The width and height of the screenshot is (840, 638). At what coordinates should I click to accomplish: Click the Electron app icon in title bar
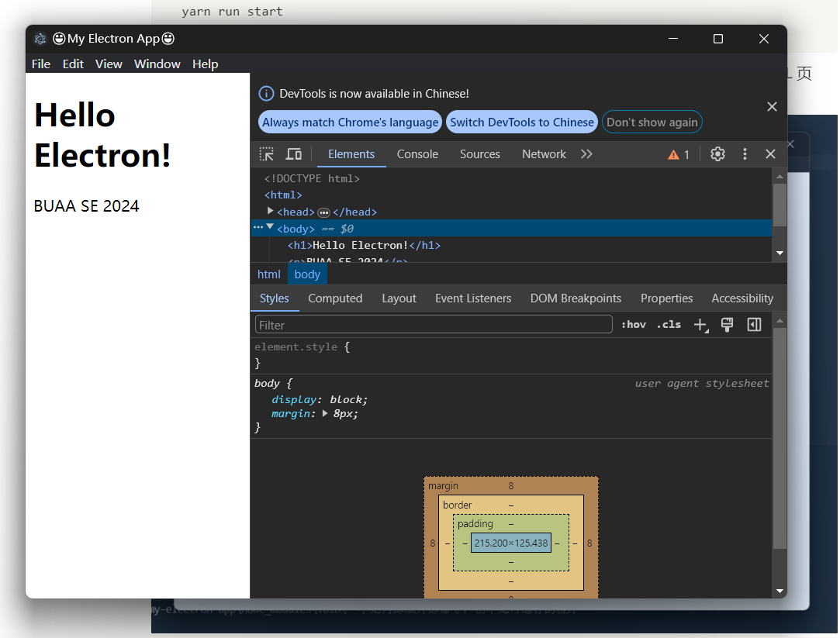pos(40,39)
